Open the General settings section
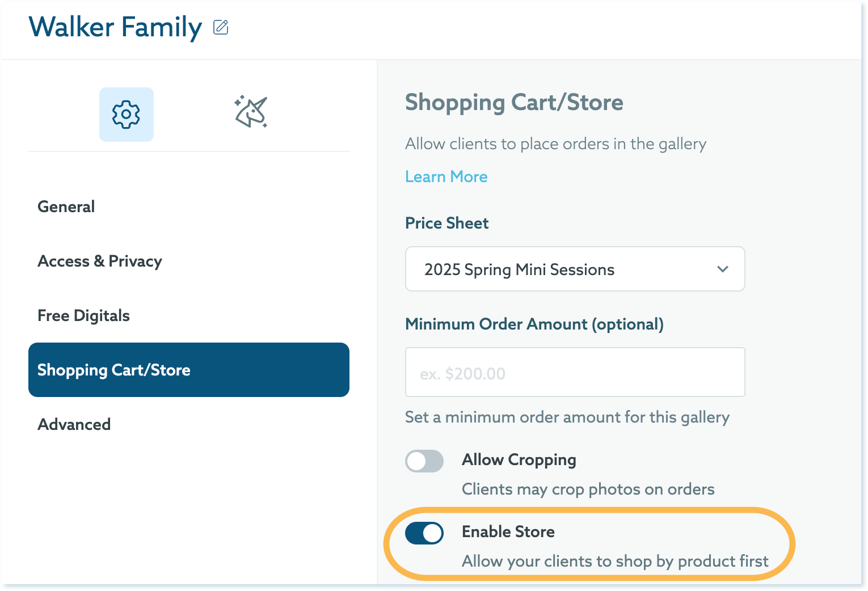 [x=66, y=206]
